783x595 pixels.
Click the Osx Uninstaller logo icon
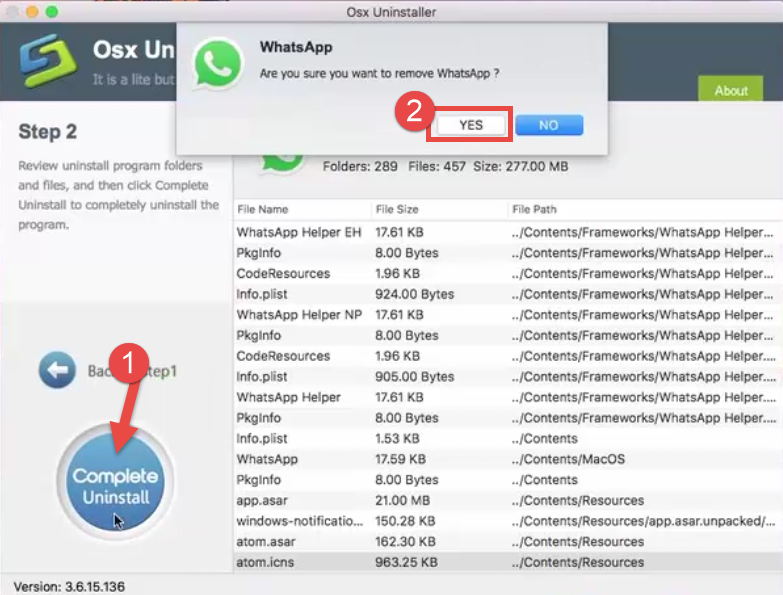click(48, 61)
